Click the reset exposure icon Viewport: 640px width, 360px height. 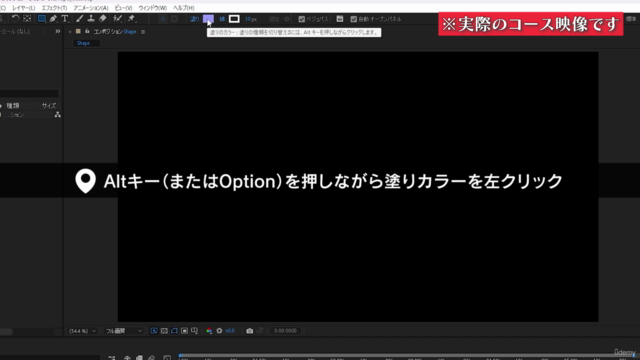[219, 331]
